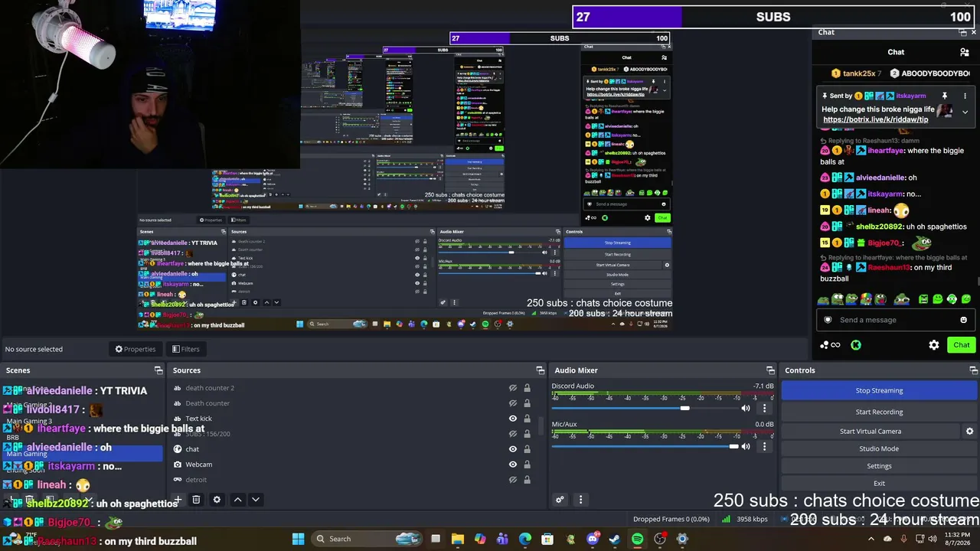This screenshot has height=551, width=980.
Task: Click the Exit button
Action: pos(879,484)
